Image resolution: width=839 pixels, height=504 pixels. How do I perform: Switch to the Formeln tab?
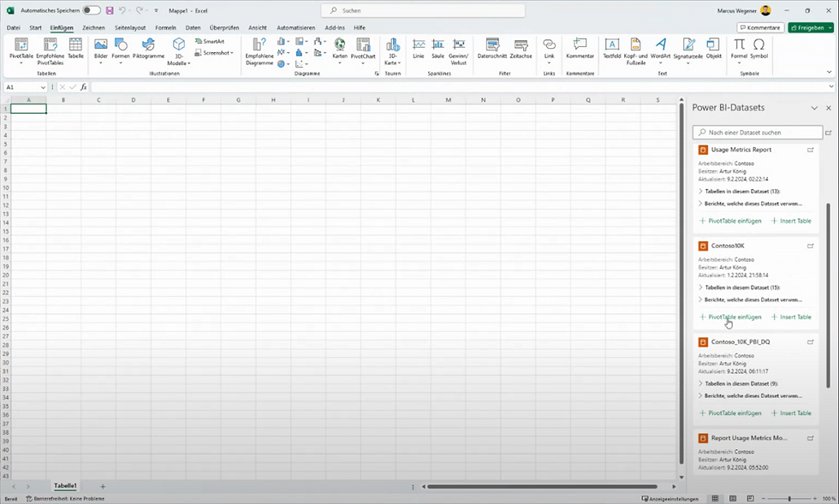(165, 27)
